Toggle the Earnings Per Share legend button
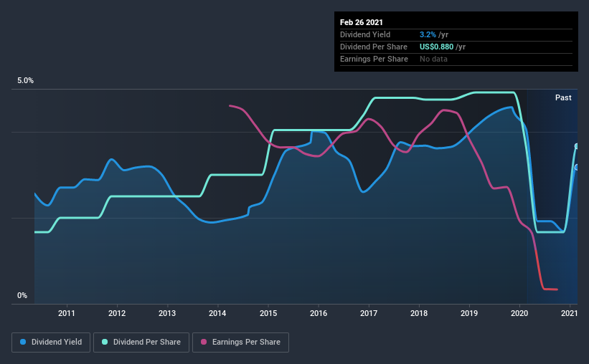The height and width of the screenshot is (364, 589). (x=240, y=343)
